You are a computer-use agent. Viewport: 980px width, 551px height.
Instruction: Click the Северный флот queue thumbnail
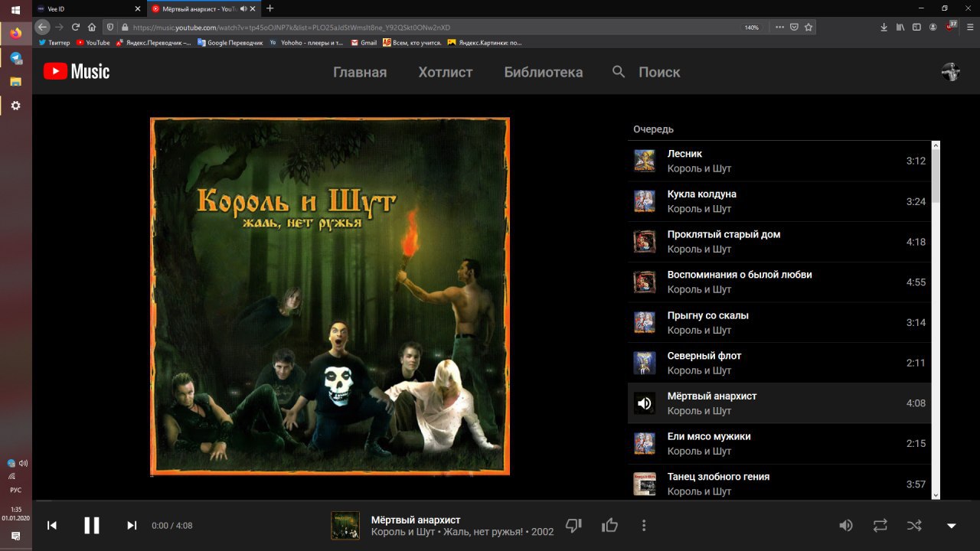click(x=645, y=363)
